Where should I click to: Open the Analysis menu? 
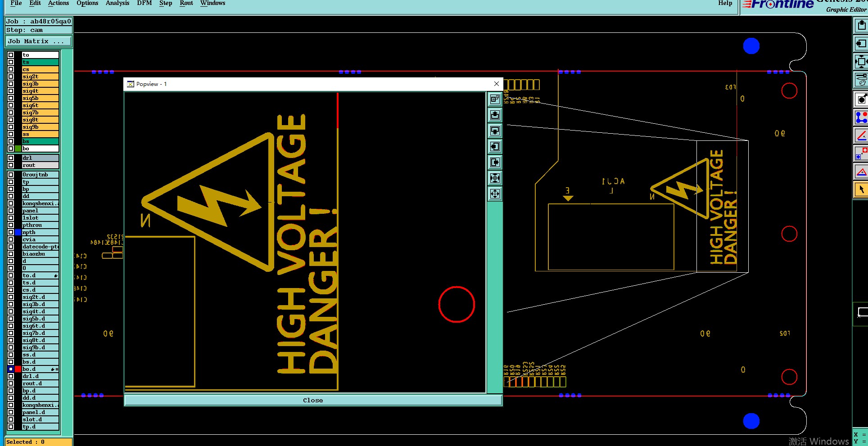[118, 3]
